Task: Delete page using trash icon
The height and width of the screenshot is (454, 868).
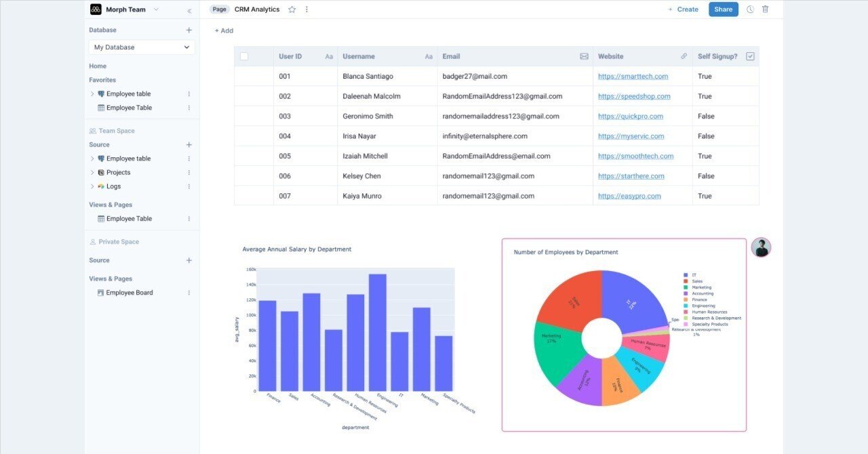Action: [766, 9]
